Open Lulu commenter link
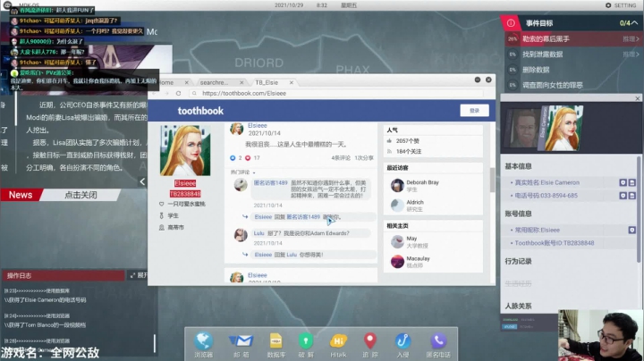The image size is (644, 361). (259, 233)
